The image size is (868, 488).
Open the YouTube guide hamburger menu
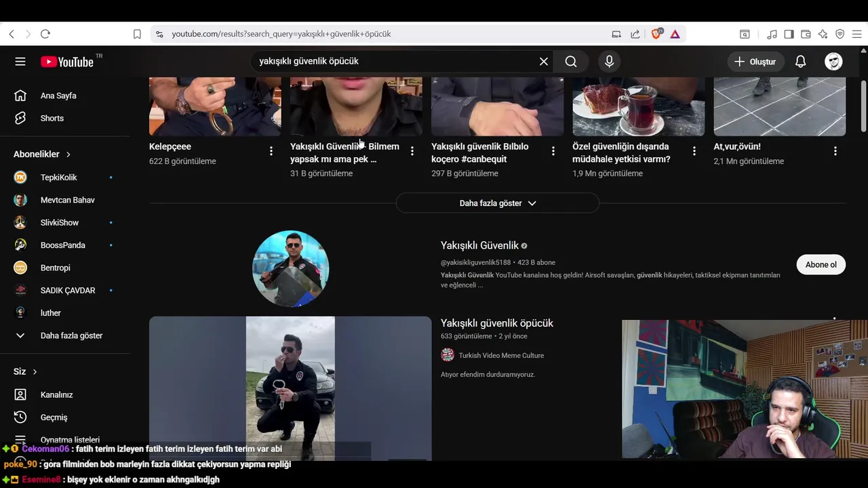(20, 62)
